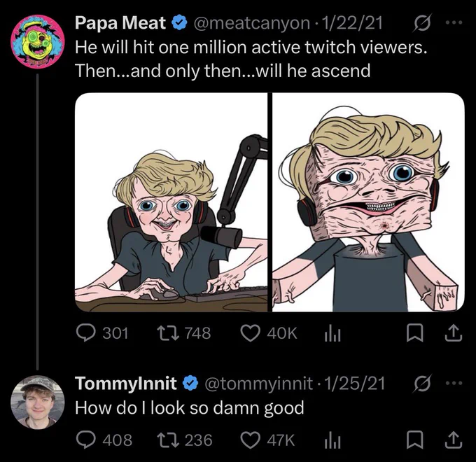Retweet TommyInnit's reply
Viewport: 476px width, 462px height.
pyautogui.click(x=185, y=440)
